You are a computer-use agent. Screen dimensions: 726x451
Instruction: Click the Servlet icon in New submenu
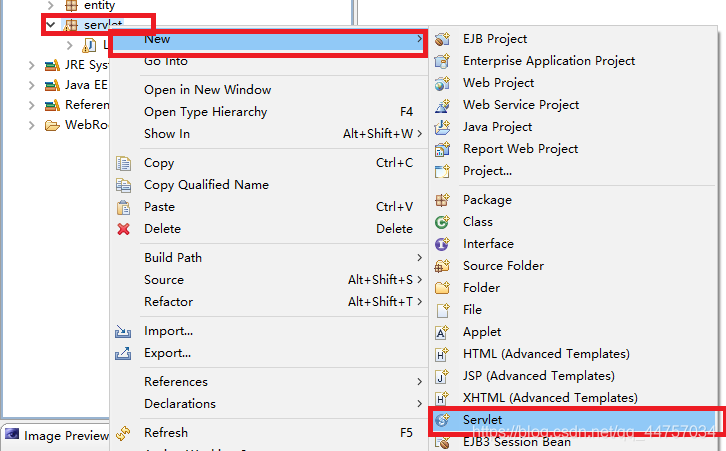point(443,420)
